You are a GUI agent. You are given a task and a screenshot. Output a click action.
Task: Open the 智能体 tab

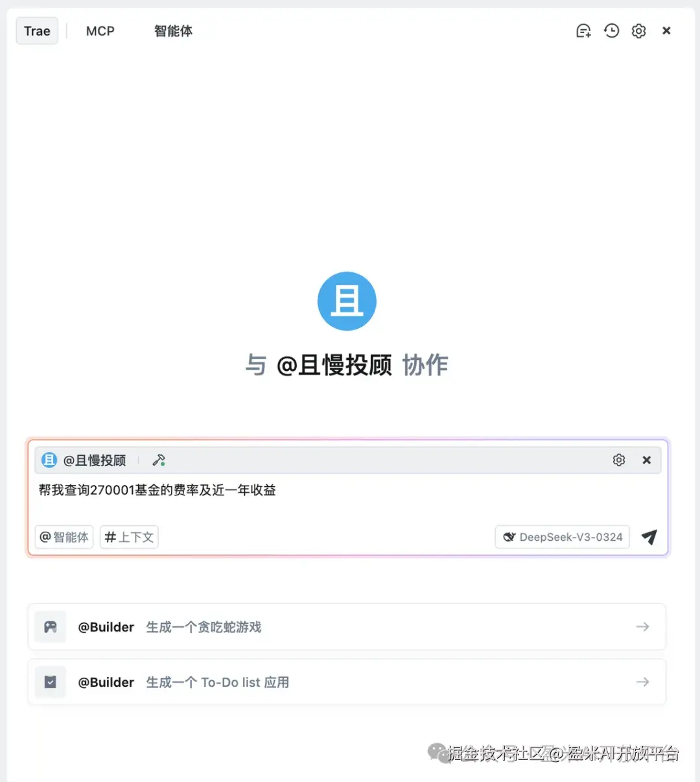click(x=173, y=30)
